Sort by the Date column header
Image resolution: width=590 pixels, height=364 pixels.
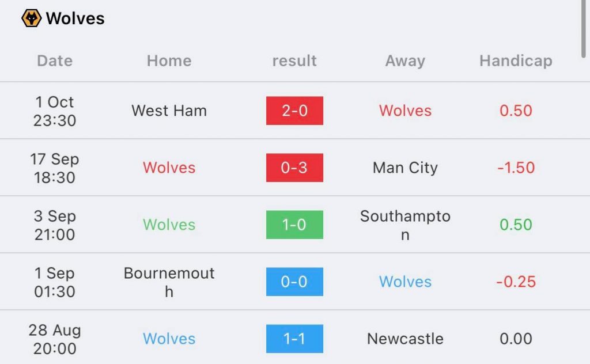(55, 60)
